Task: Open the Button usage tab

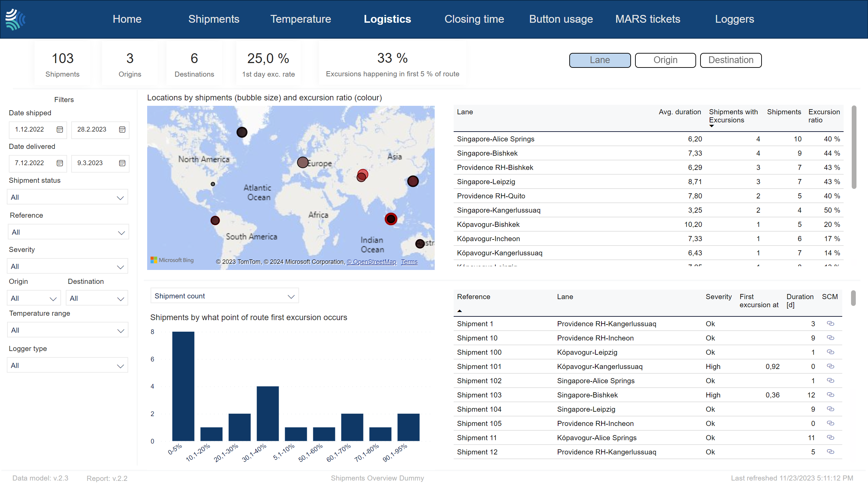Action: (561, 19)
